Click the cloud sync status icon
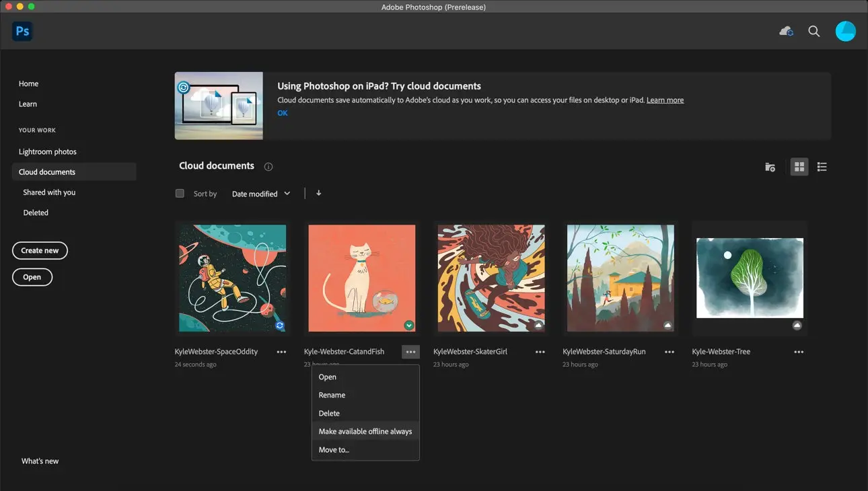Viewport: 868px width, 491px height. coord(785,31)
